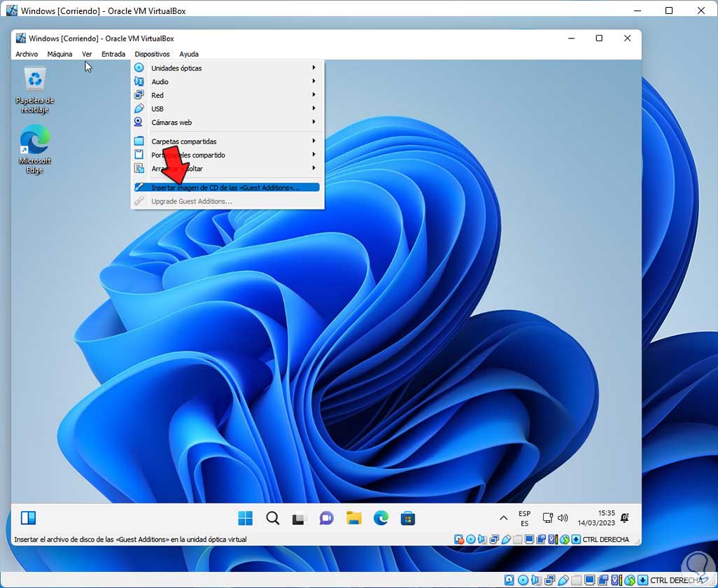Viewport: 718px width, 588px height.
Task: Click optical drive indicator in inner status bar
Action: pos(471,540)
